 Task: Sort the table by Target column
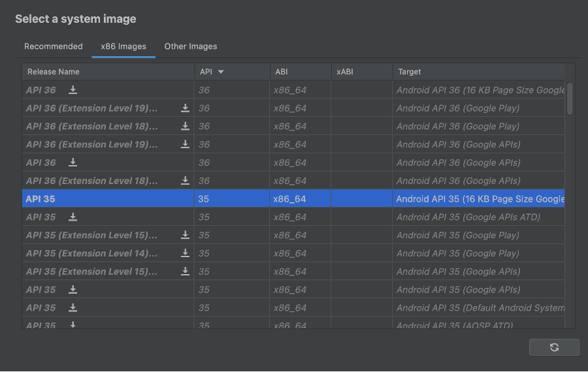coord(410,72)
